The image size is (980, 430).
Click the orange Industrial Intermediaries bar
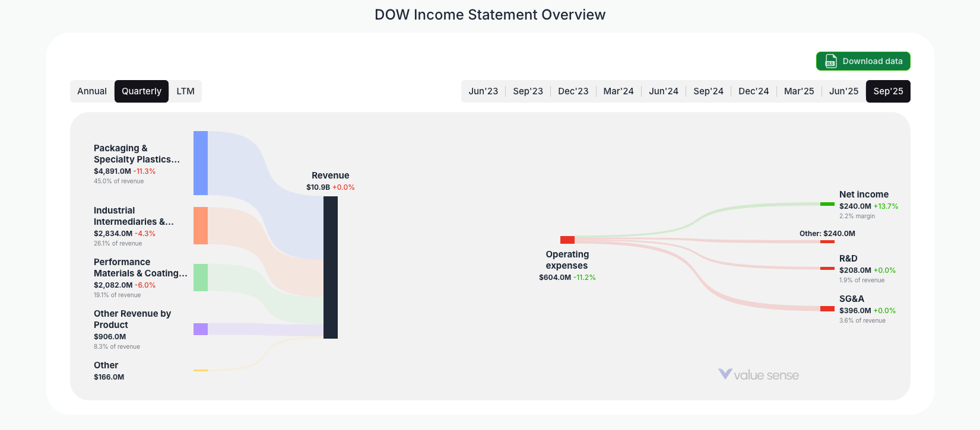[x=201, y=225]
